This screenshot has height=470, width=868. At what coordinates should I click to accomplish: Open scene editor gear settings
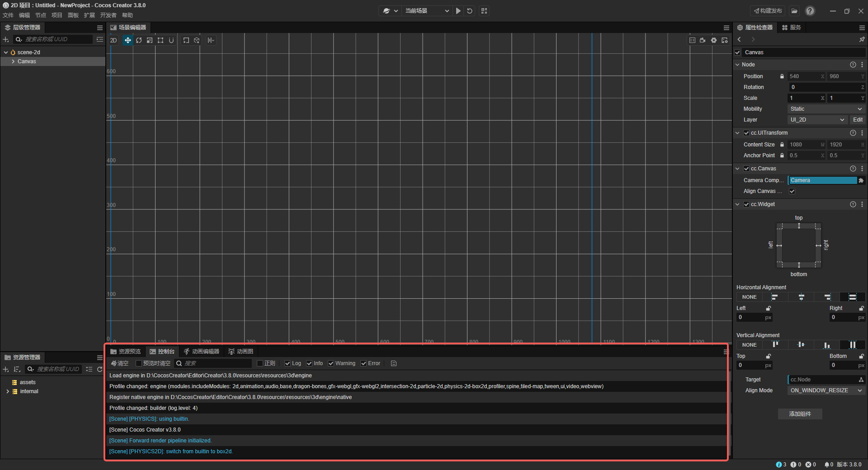[714, 40]
